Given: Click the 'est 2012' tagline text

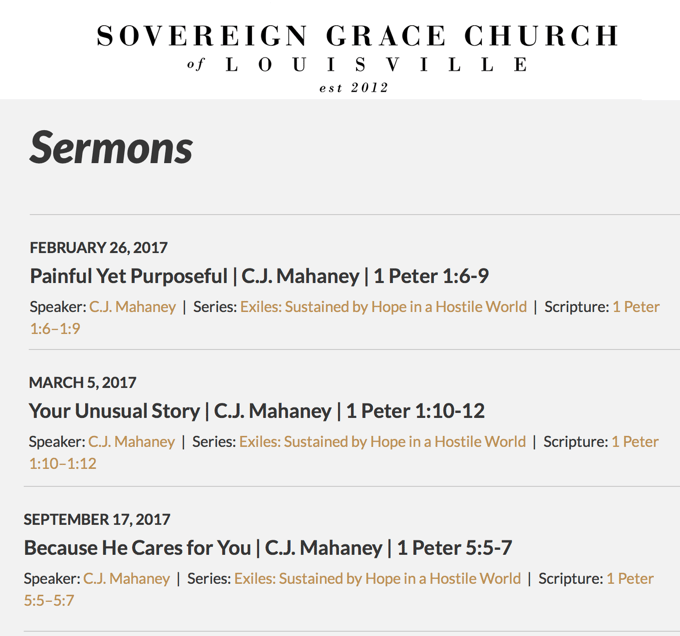Looking at the screenshot, I should click(x=353, y=88).
